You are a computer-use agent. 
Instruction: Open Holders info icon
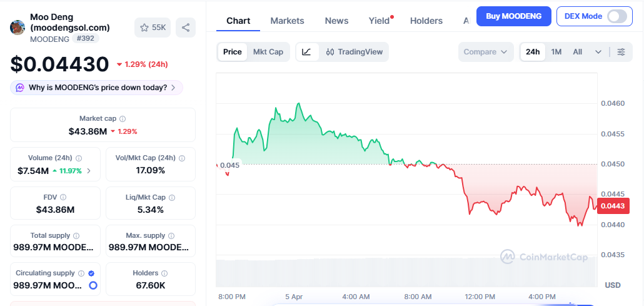[164, 273]
